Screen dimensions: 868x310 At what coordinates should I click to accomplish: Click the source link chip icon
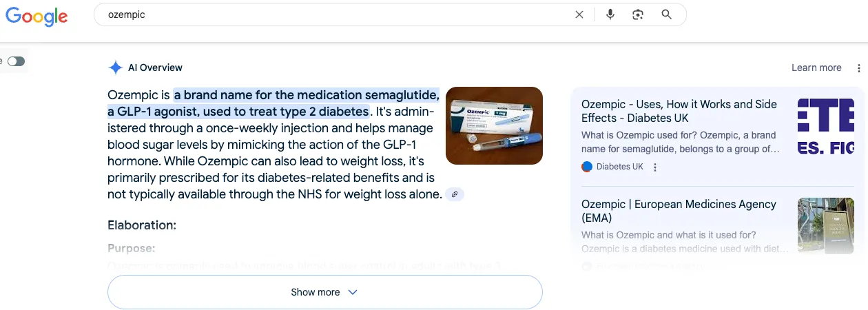click(x=455, y=194)
